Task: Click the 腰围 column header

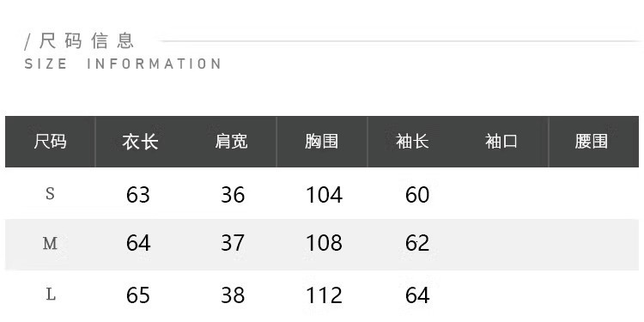Action: [592, 142]
